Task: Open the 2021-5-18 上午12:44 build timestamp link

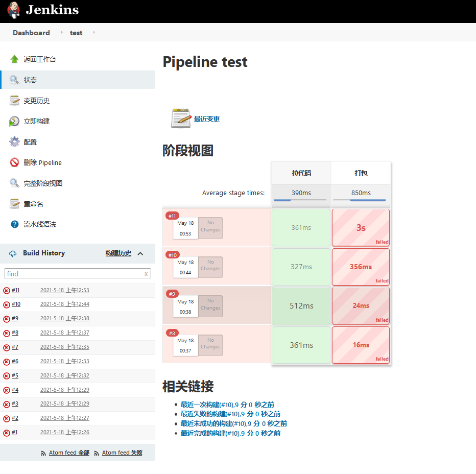Action: point(65,304)
